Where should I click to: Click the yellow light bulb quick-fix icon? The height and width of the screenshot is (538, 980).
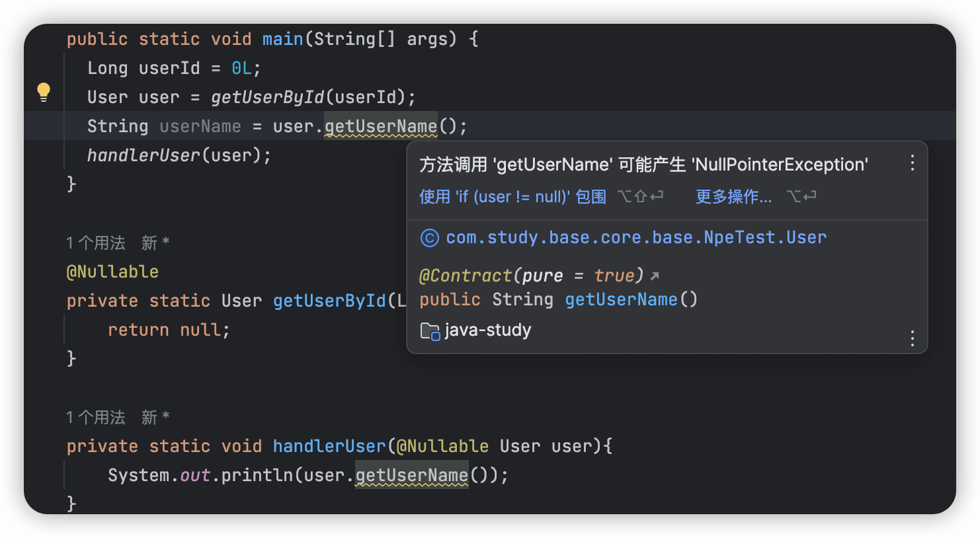tap(44, 92)
